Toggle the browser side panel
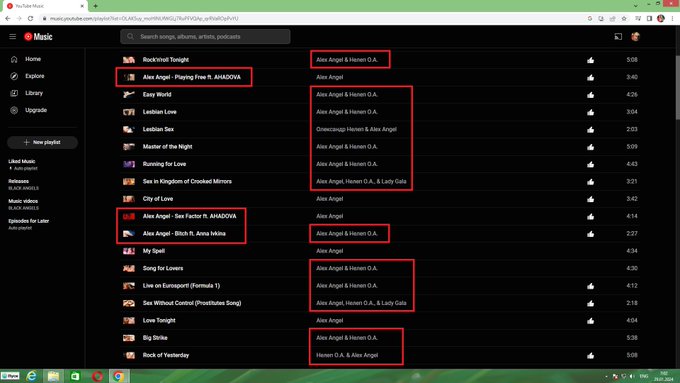 coord(649,18)
